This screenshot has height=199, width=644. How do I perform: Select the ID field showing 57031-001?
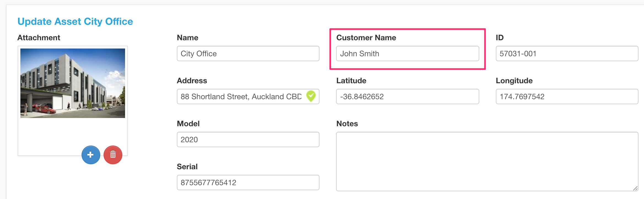tap(567, 53)
